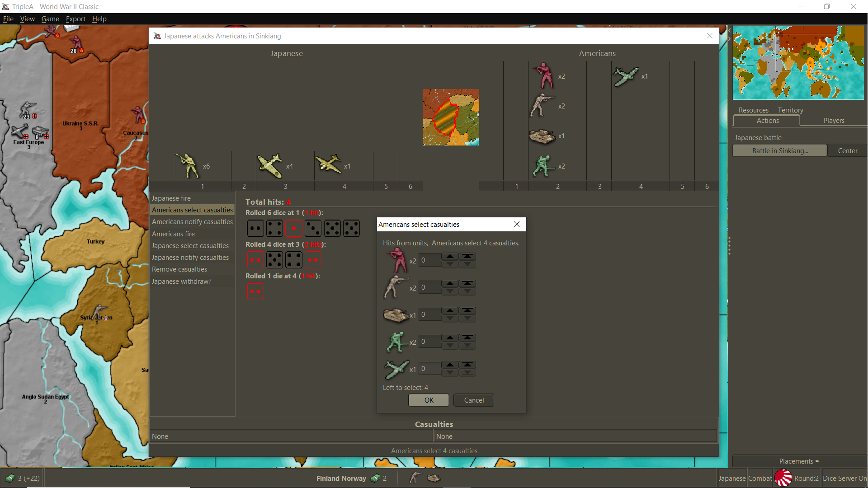Select the Remove casualties step

[192, 269]
